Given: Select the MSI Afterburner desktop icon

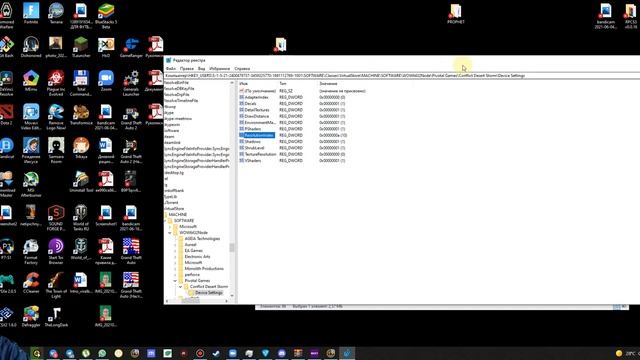Looking at the screenshot, I should [31, 184].
